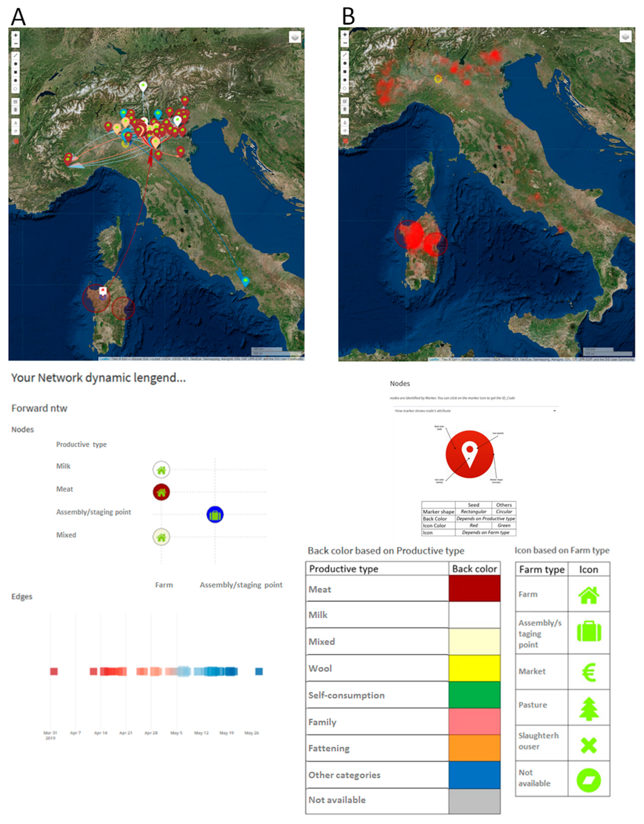Click blue Assembly/staging point legend node
Image resolution: width=644 pixels, height=824 pixels.
[x=215, y=514]
